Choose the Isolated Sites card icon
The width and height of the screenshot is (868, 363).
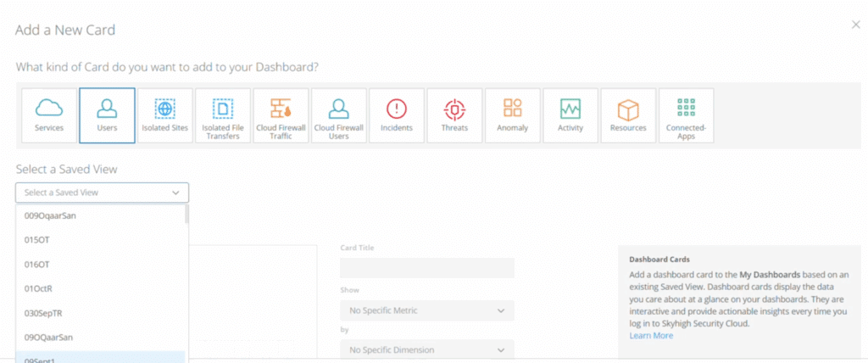point(164,115)
